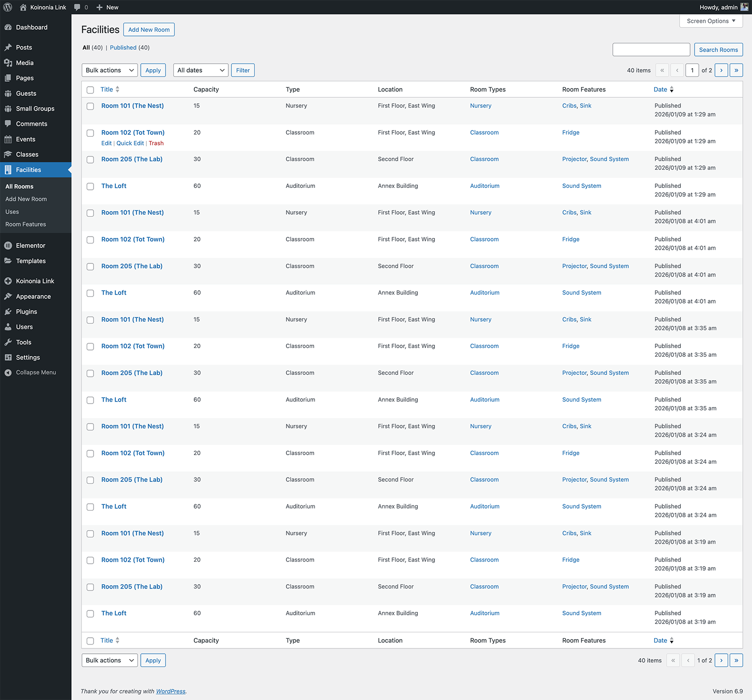Click Trash link under Room 102 (Tot Town)
752x700 pixels.
(x=156, y=143)
